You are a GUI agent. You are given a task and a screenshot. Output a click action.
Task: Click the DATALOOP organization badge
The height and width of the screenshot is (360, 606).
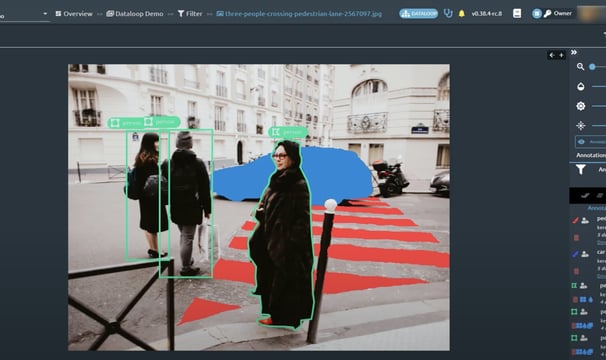[x=419, y=14]
